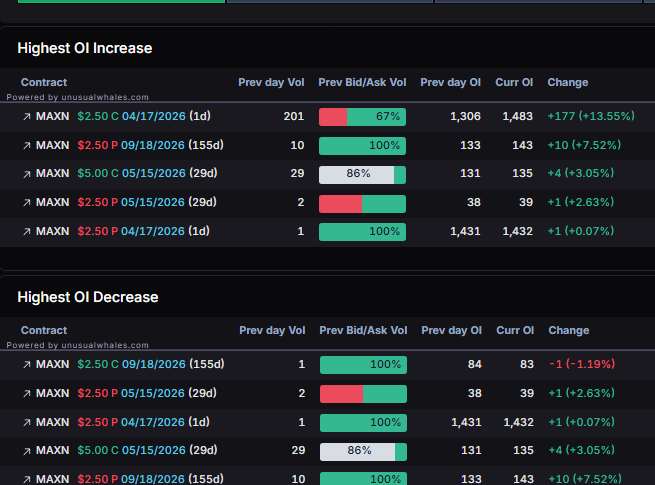Viewport: 655px width, 485px height.
Task: Select the Prev day Vol value 201
Action: coord(294,116)
